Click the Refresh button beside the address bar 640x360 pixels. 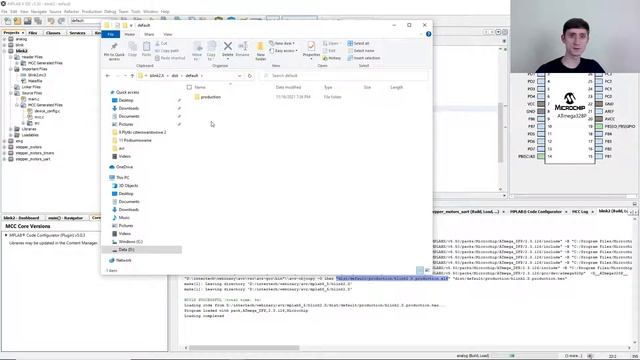tap(250, 76)
